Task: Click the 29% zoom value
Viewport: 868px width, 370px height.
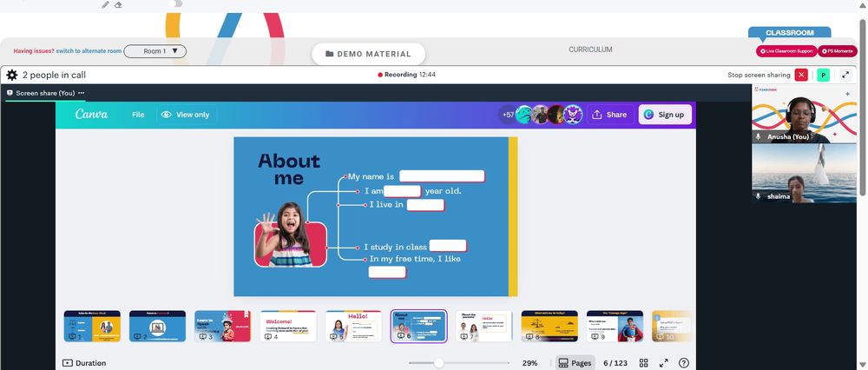Action: pos(529,363)
